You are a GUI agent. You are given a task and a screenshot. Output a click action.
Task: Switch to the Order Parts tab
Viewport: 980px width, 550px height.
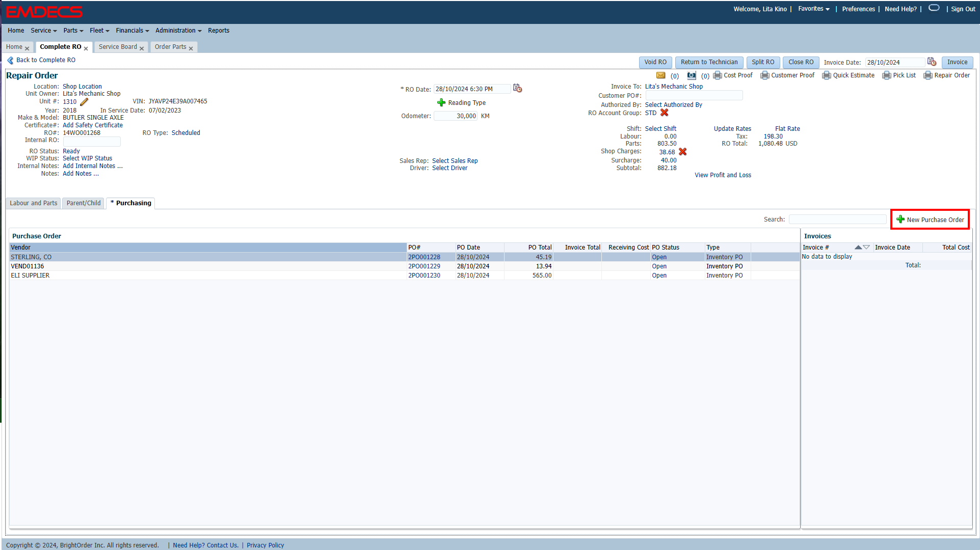click(x=171, y=47)
